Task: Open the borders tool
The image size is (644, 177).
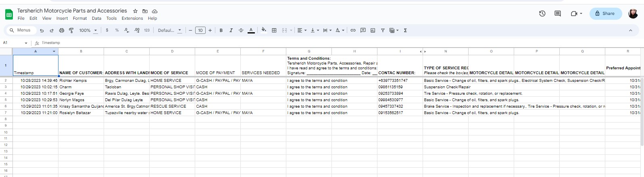Action: (x=274, y=30)
